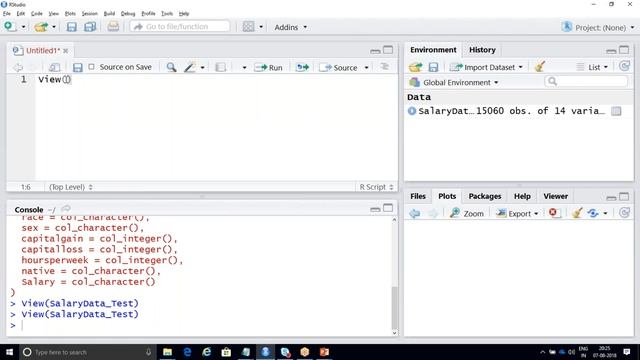Open SalaryData_Test in the data viewer via the table icon

click(616, 111)
